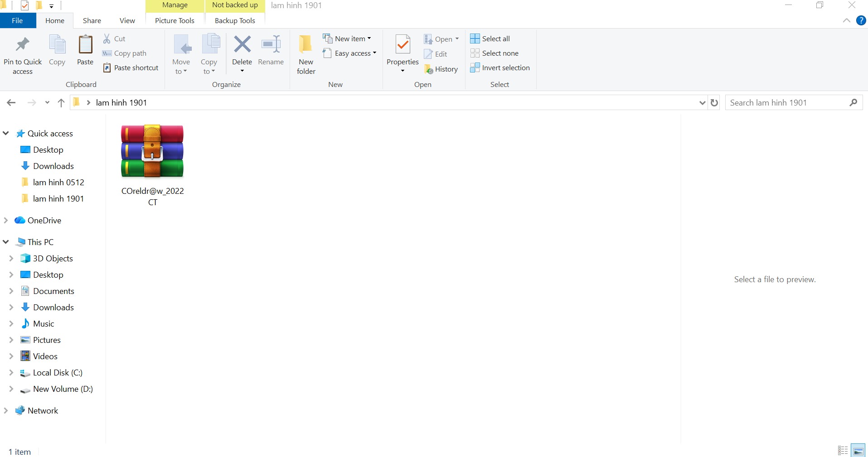
Task: Open the View ribbon tab
Action: click(127, 20)
